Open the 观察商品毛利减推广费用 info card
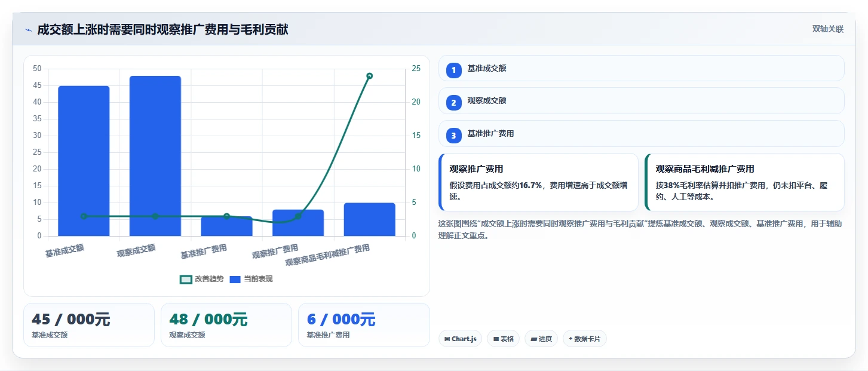Image resolution: width=868 pixels, height=371 pixels. [x=744, y=182]
